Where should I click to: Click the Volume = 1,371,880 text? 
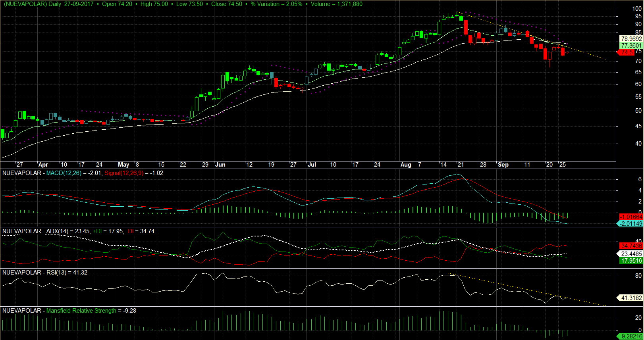point(337,4)
